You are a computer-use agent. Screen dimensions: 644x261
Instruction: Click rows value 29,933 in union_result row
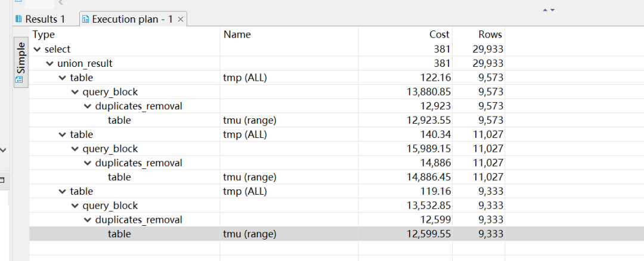488,64
